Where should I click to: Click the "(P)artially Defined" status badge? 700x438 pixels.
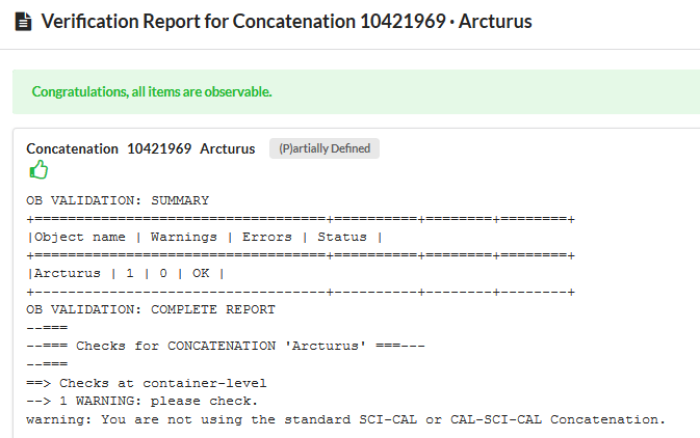click(324, 149)
